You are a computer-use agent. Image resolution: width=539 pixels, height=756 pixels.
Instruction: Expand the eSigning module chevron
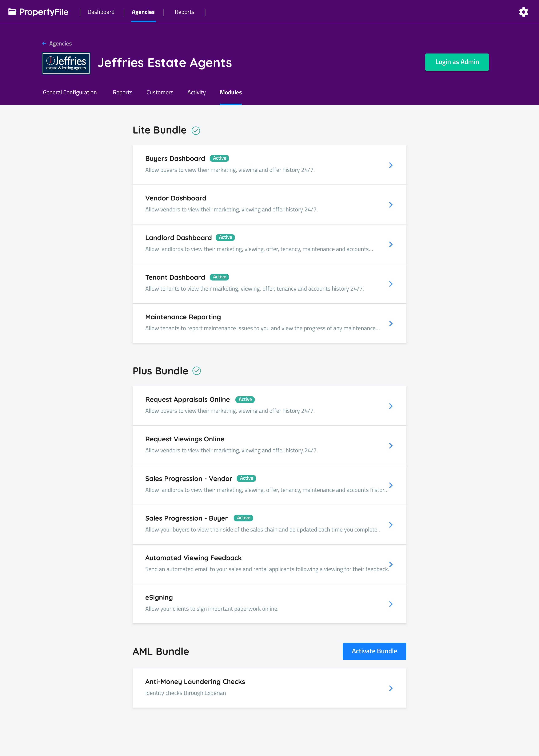coord(391,604)
